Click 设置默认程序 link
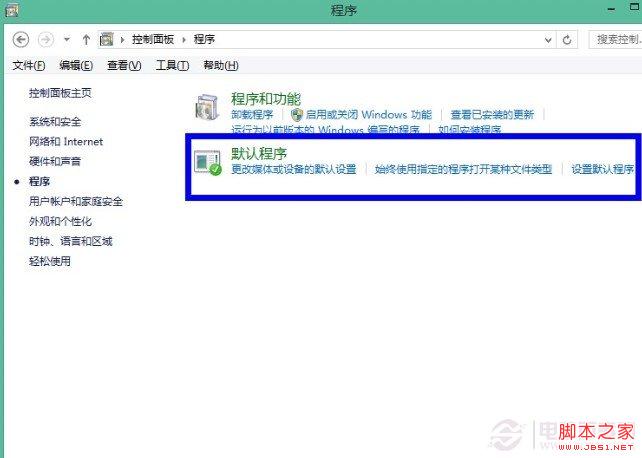Image resolution: width=642 pixels, height=458 pixels. (x=603, y=169)
